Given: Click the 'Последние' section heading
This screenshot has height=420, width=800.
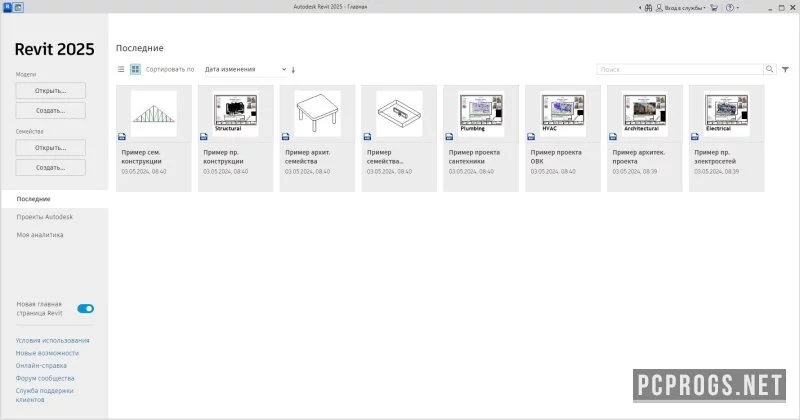Looking at the screenshot, I should [140, 48].
